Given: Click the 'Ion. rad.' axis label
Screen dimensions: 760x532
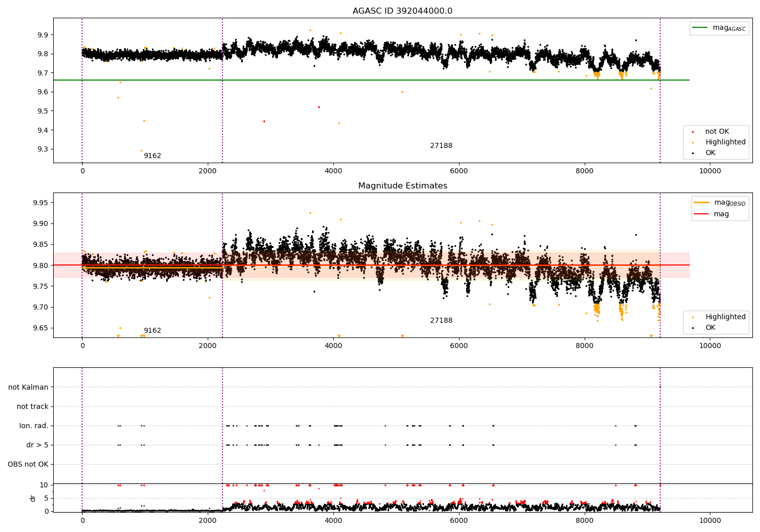Looking at the screenshot, I should pyautogui.click(x=34, y=426).
